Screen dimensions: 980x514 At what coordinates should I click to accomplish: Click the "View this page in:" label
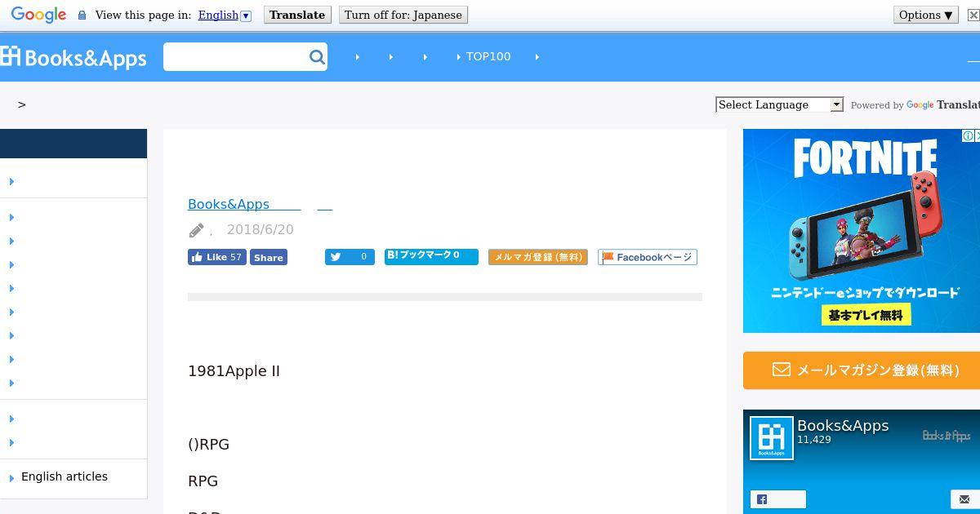coord(144,15)
